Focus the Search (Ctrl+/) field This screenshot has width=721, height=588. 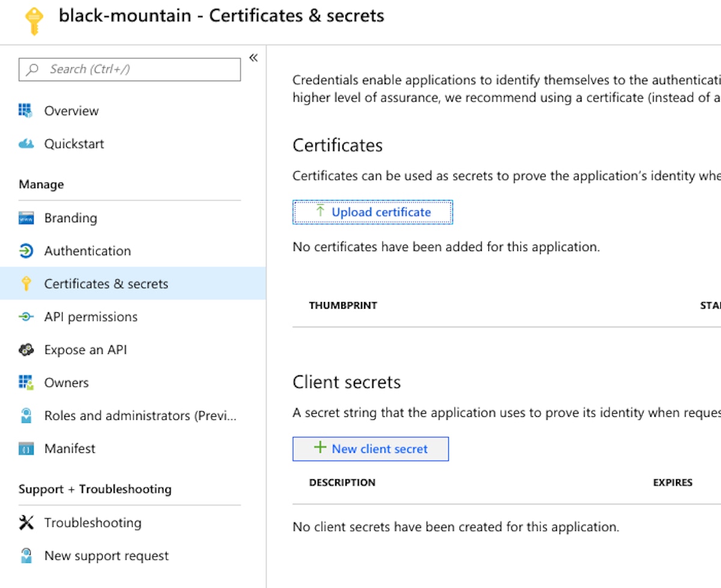[130, 69]
